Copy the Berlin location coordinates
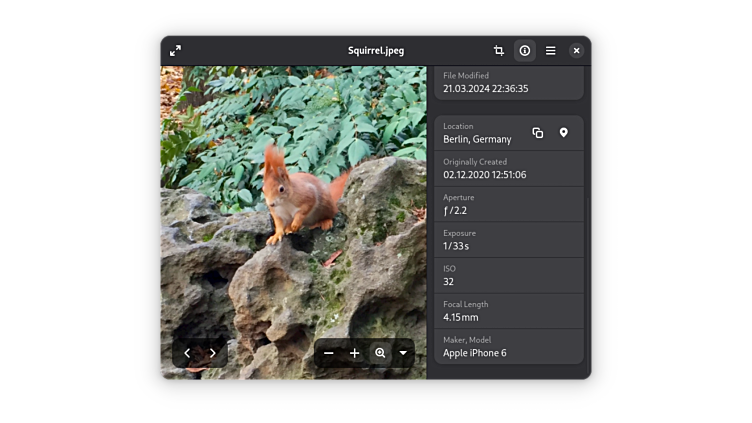The image size is (752, 423). (538, 133)
